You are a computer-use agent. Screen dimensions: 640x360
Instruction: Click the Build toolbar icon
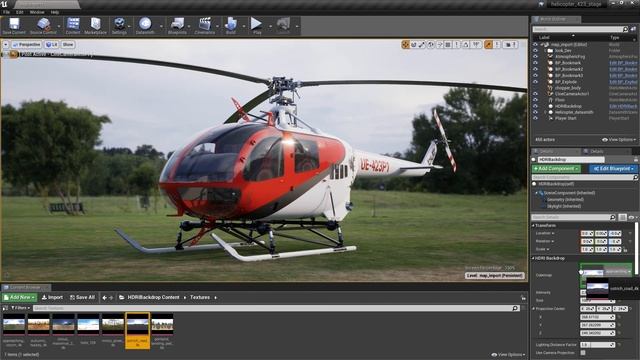click(x=231, y=25)
